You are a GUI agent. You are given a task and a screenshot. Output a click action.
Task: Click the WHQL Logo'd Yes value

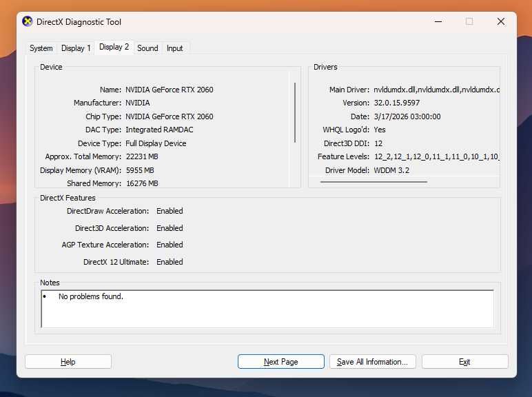(x=380, y=130)
